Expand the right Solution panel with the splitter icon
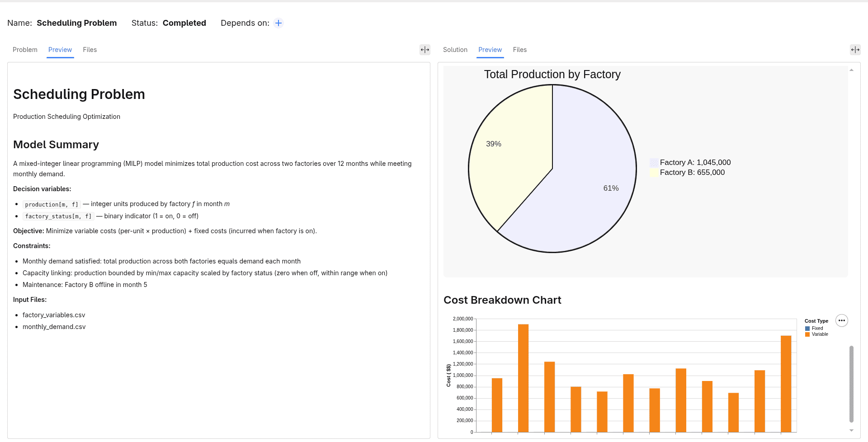 [x=855, y=50]
